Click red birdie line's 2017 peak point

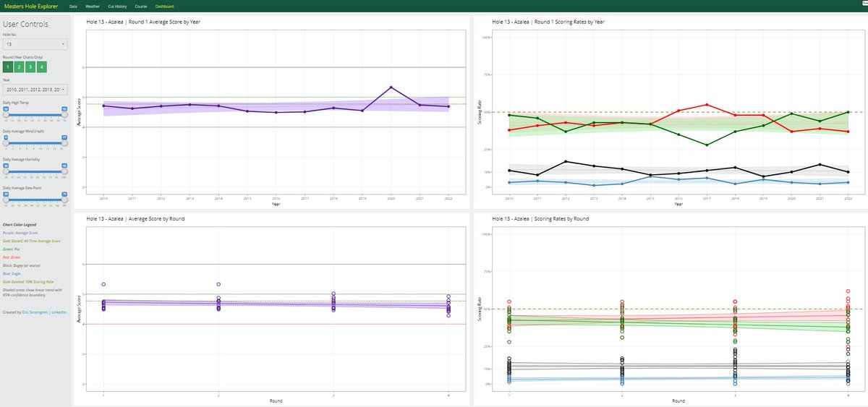(707, 105)
